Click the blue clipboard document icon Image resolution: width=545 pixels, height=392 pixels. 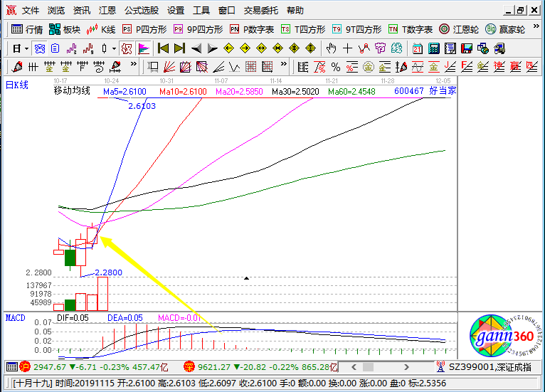pos(55,48)
